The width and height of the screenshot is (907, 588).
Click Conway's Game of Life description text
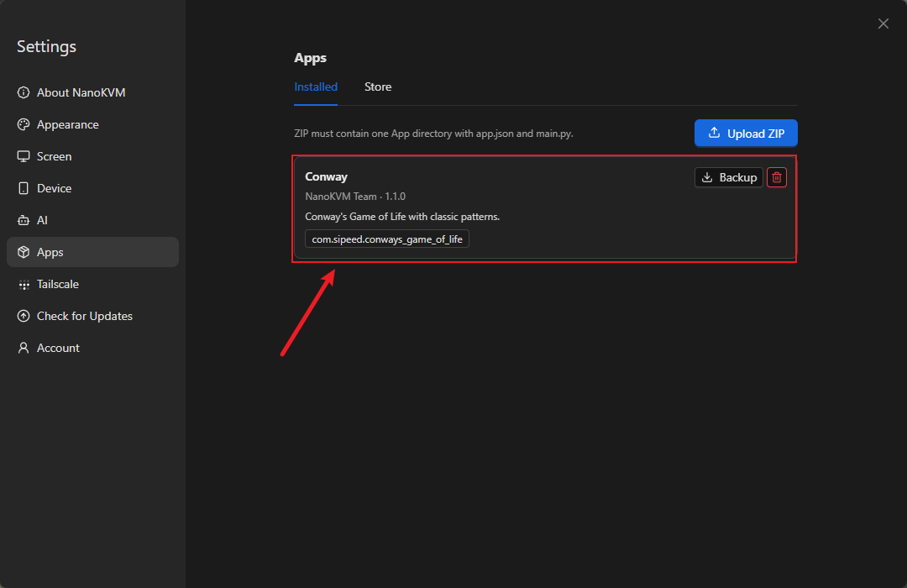click(402, 217)
